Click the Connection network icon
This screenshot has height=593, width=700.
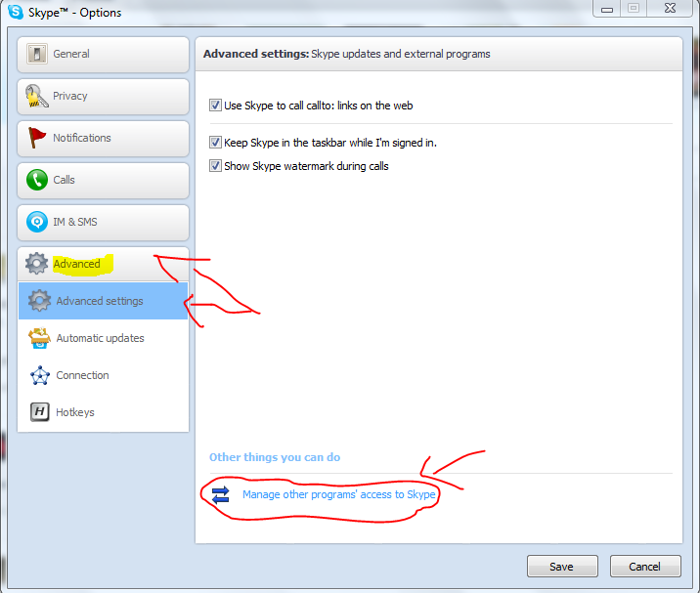pyautogui.click(x=40, y=375)
